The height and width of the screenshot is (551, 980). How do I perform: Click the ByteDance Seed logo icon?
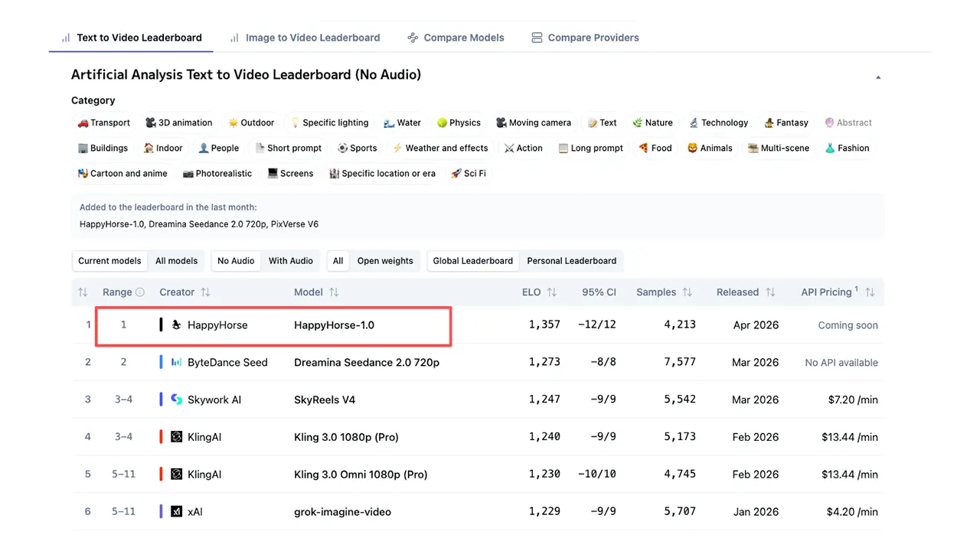tap(177, 363)
